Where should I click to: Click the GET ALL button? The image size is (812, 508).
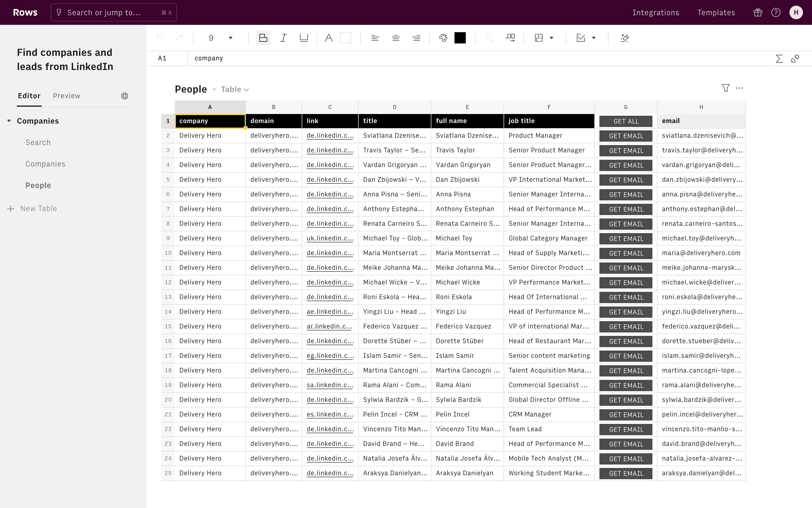pos(626,121)
